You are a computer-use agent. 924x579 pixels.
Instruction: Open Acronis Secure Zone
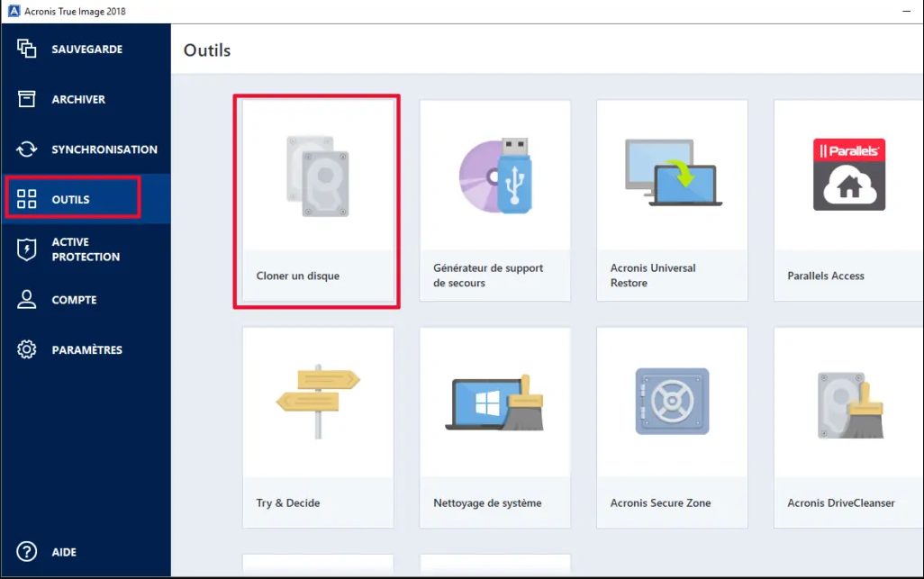tap(671, 427)
